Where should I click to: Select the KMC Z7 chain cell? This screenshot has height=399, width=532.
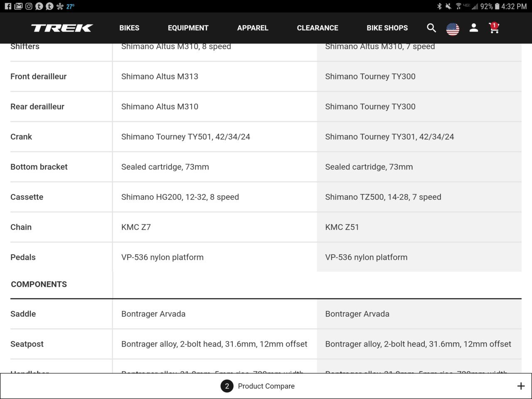215,227
